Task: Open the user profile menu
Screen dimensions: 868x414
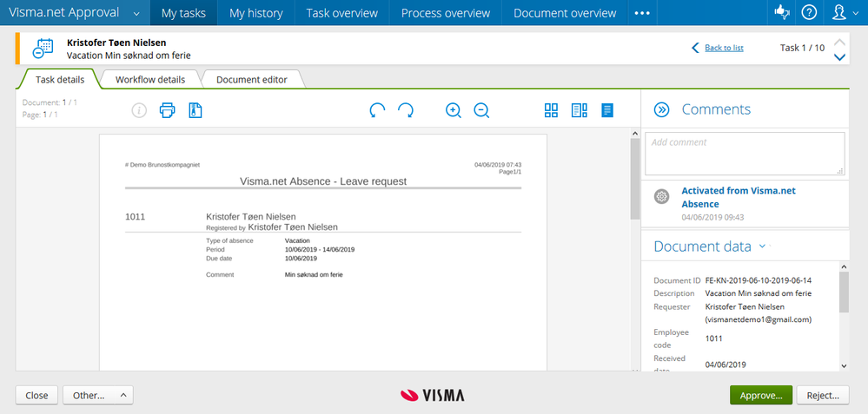Action: pyautogui.click(x=843, y=13)
